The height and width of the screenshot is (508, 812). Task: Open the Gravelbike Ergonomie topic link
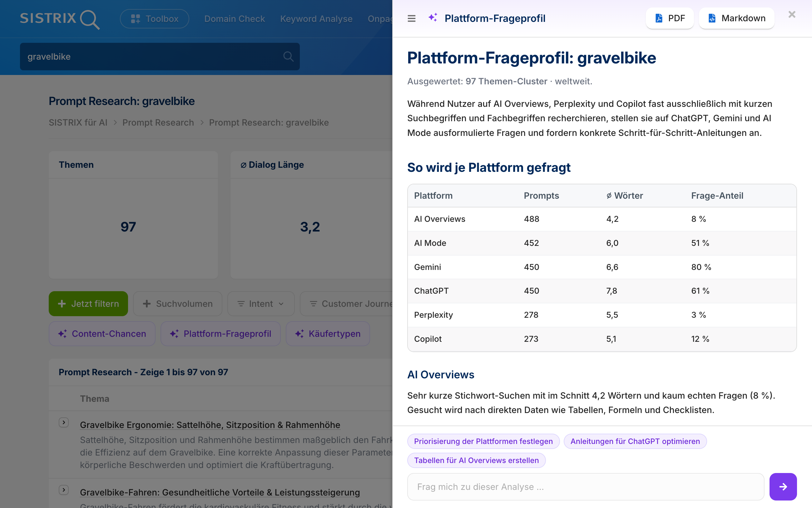pyautogui.click(x=210, y=425)
